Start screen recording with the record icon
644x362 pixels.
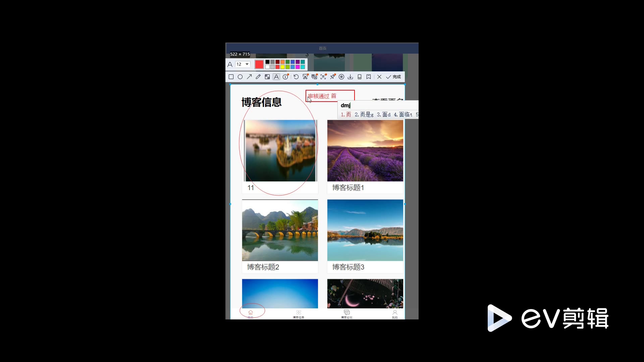(x=341, y=77)
